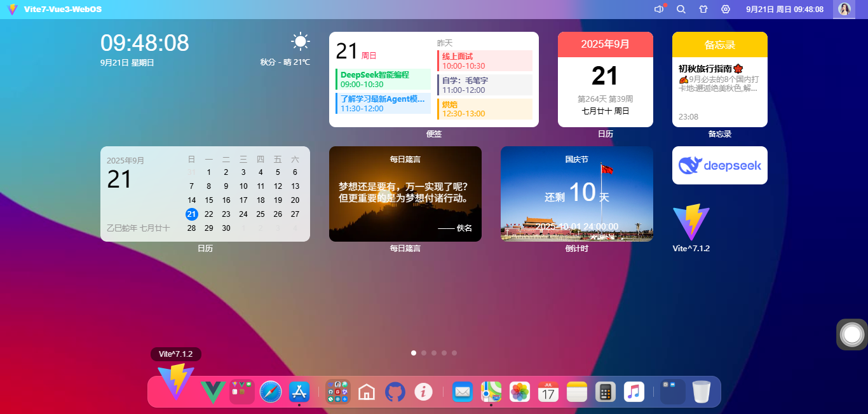
Task: Open the Settings gear in the top bar
Action: click(x=725, y=9)
